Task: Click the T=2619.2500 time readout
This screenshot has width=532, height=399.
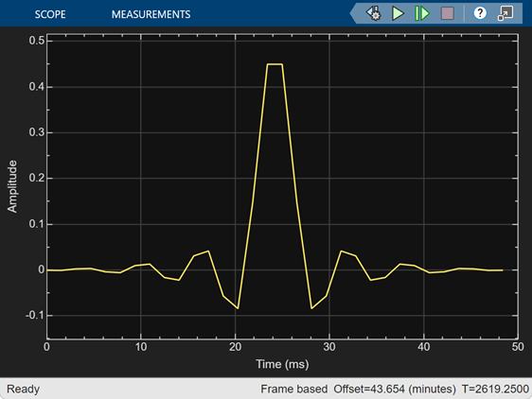Action: coord(495,389)
